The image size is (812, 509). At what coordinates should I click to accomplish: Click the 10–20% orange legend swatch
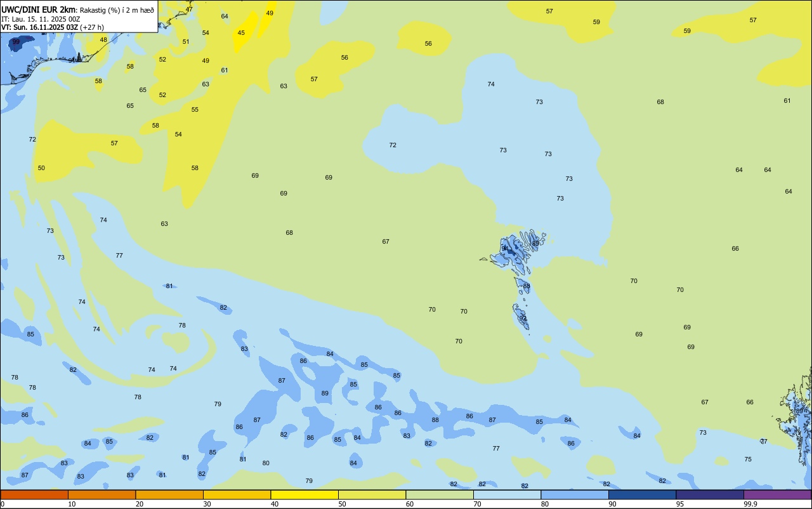[x=101, y=494]
